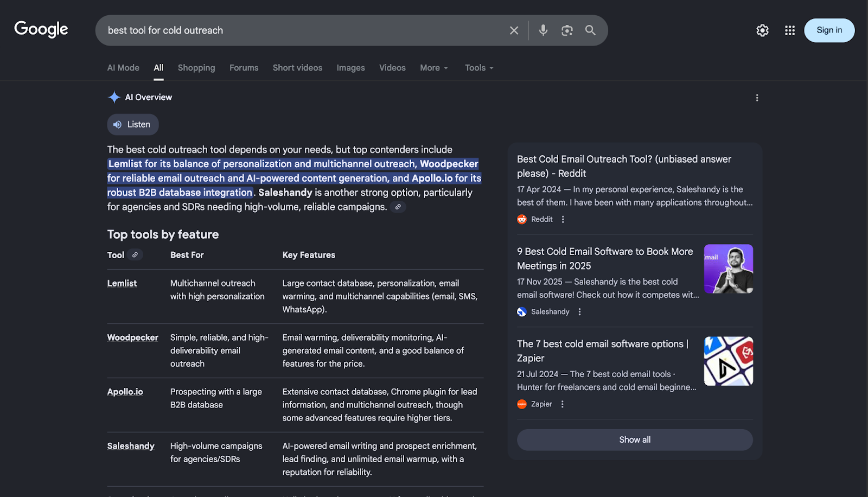Click the Zapier favicon under the article
Screen dimensions: 868x497
pos(521,404)
